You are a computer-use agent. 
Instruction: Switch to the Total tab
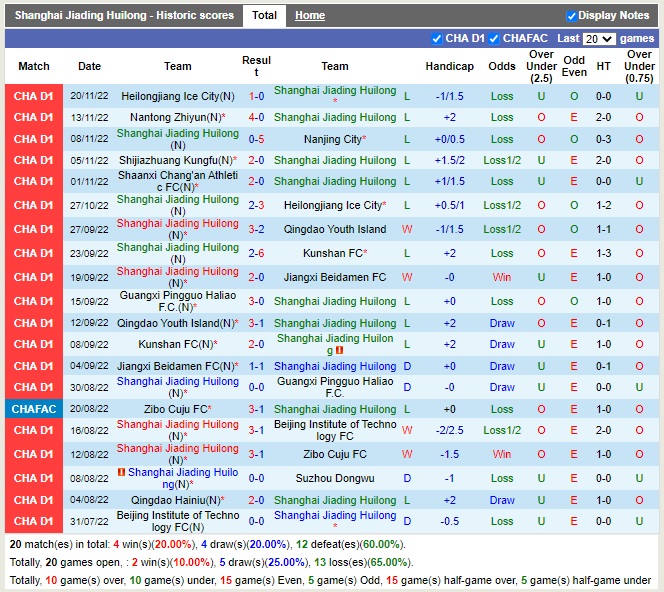click(264, 16)
